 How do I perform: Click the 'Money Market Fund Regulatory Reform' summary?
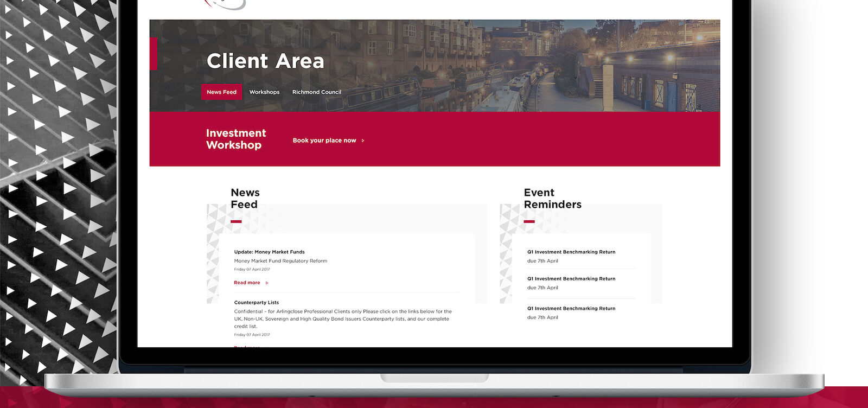[280, 261]
